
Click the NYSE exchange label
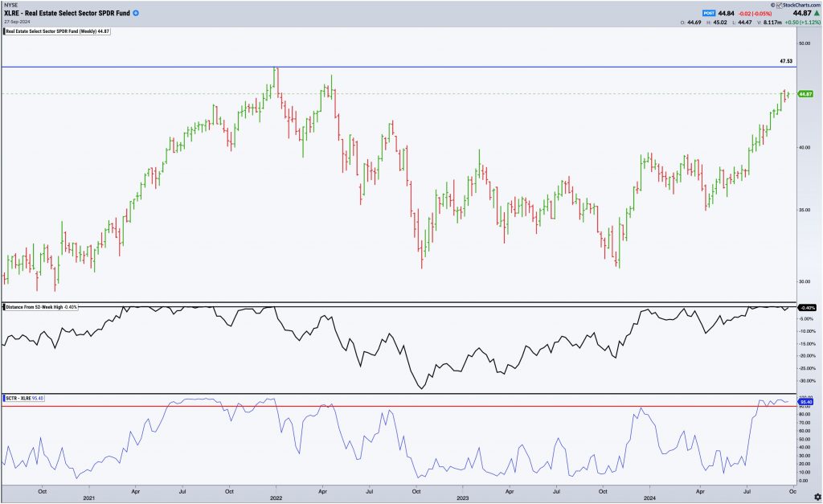pyautogui.click(x=10, y=6)
